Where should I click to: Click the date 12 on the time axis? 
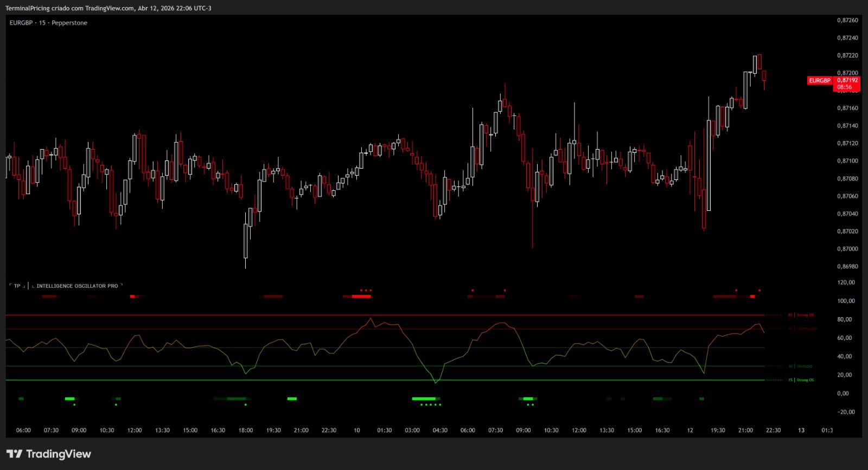[x=690, y=430]
